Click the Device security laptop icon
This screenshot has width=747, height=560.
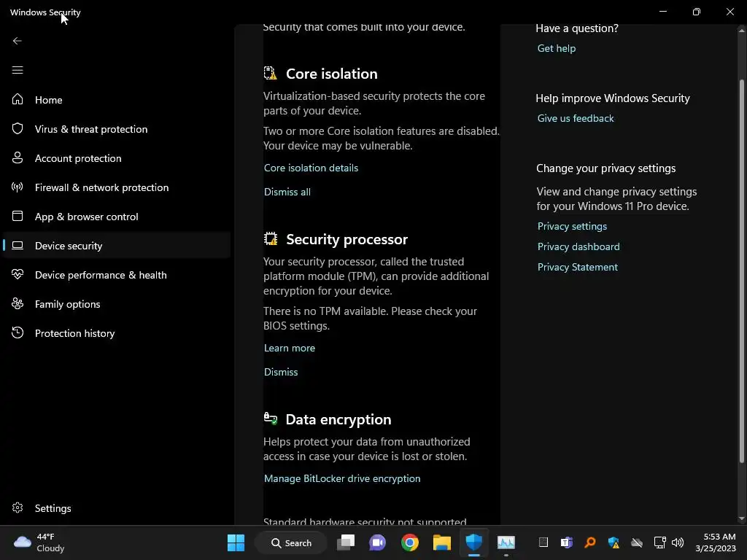click(18, 246)
